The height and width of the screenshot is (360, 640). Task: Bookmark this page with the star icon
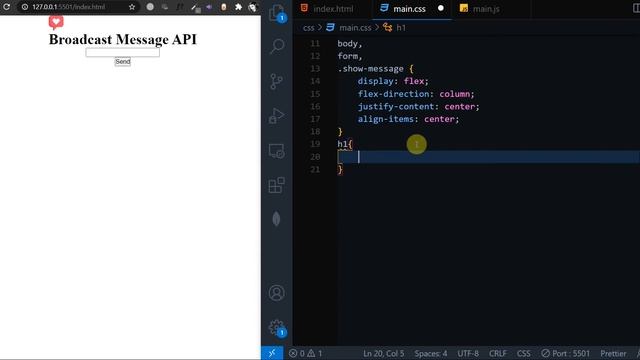pos(132,7)
